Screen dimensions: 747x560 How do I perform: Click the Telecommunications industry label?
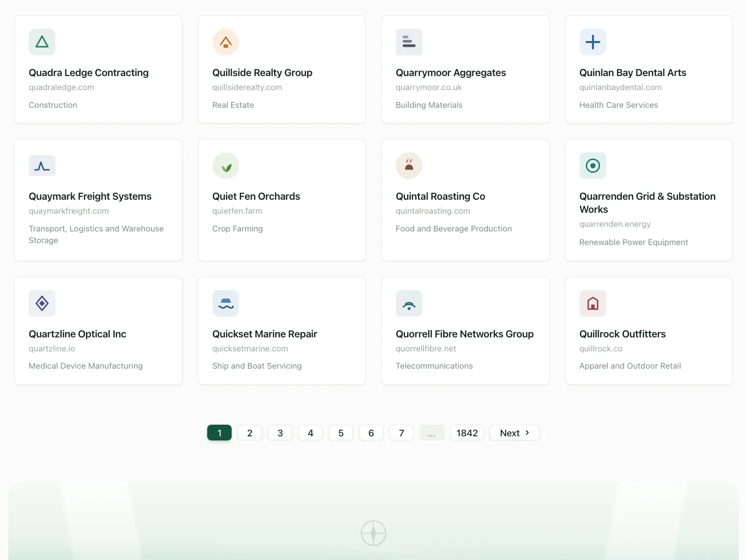pos(434,366)
